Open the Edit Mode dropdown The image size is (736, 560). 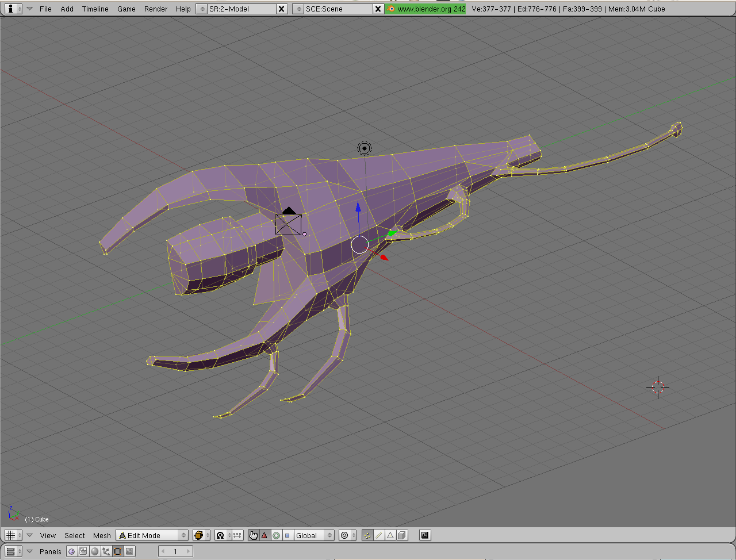[x=152, y=535]
